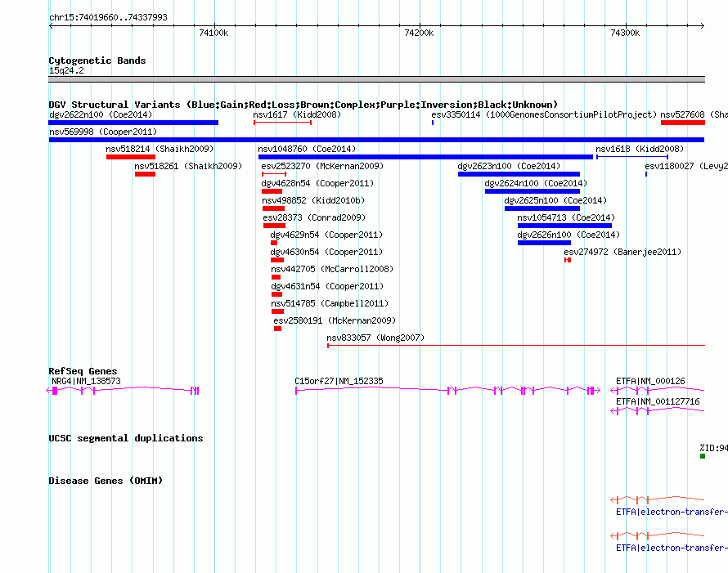Select UCSC segmental duplications track title
The height and width of the screenshot is (573, 728).
126,438
